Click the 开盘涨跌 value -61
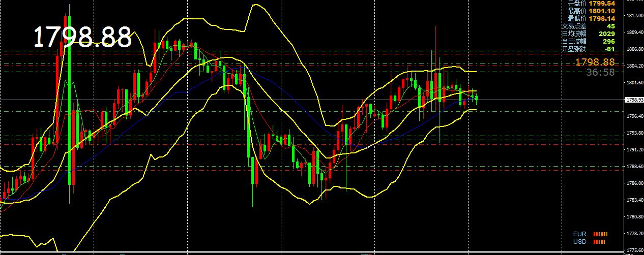This screenshot has width=644, height=255. 609,49
